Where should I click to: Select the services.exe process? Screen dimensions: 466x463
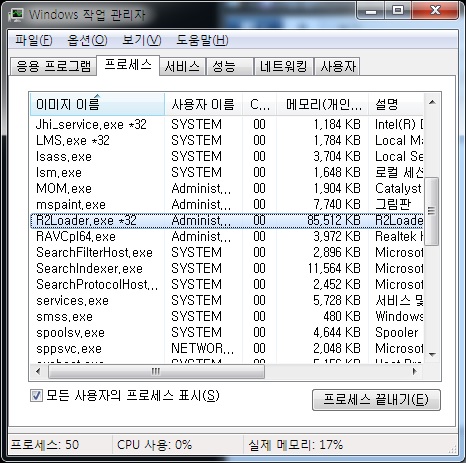coord(227,300)
